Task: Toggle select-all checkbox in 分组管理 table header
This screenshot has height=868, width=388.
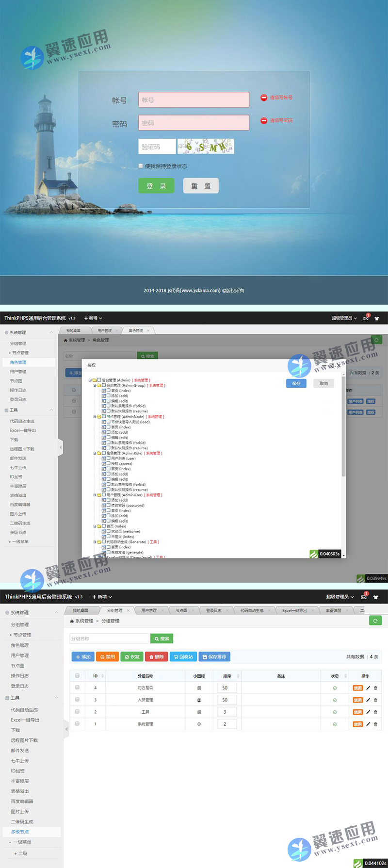Action: tap(77, 675)
